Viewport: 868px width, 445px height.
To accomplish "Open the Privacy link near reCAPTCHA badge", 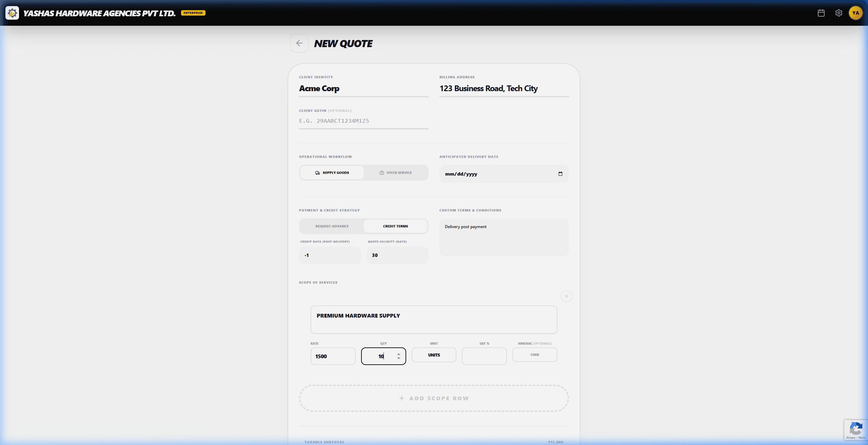I will pos(851,438).
